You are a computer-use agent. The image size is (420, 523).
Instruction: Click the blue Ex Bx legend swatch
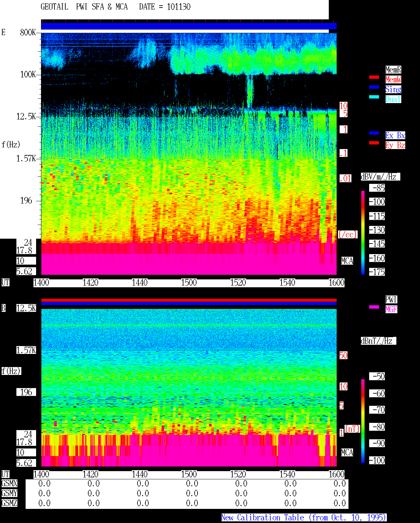tap(374, 133)
